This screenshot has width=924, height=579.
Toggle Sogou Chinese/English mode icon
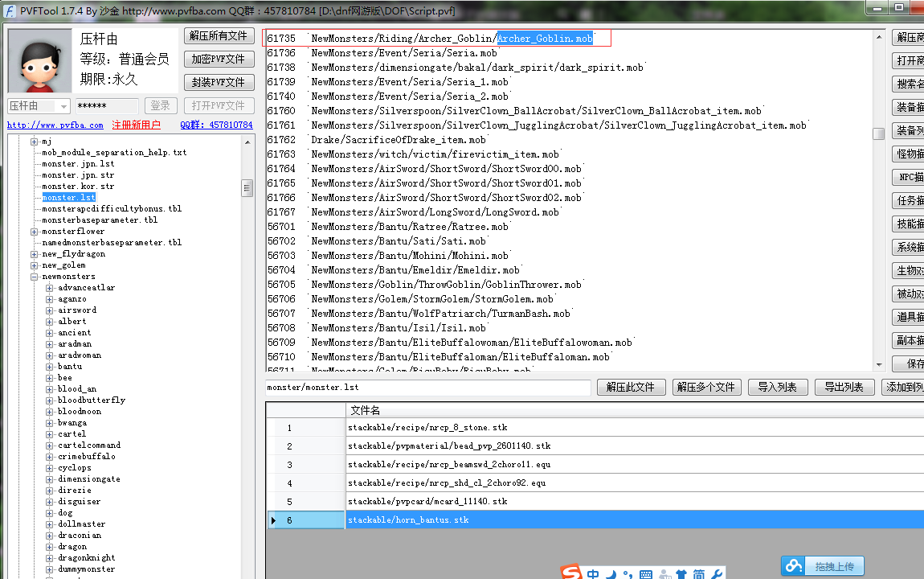[x=593, y=574]
